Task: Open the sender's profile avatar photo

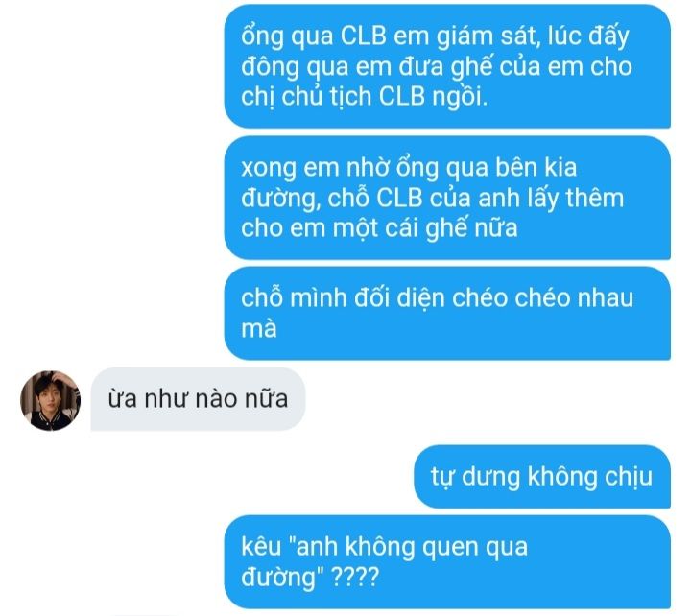Action: (x=50, y=400)
